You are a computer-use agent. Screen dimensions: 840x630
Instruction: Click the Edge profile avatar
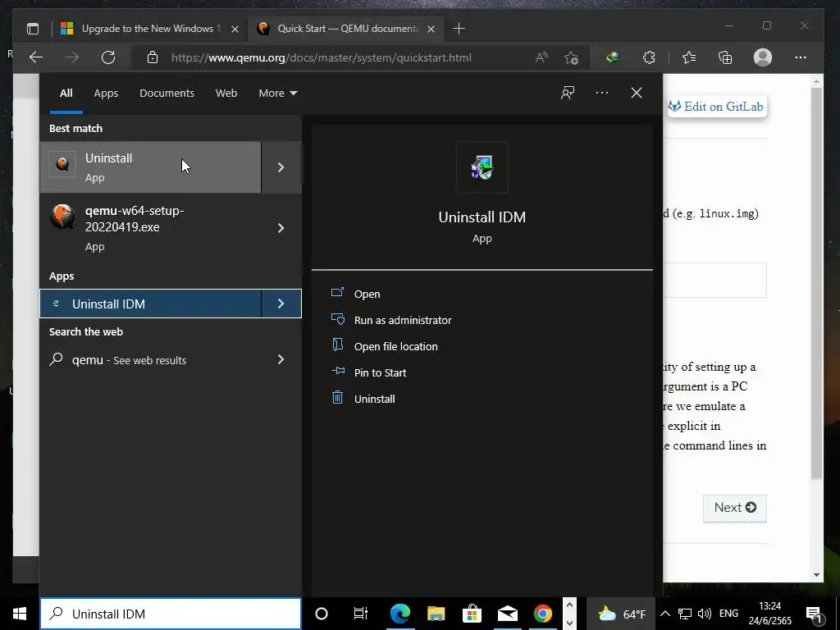(x=762, y=57)
